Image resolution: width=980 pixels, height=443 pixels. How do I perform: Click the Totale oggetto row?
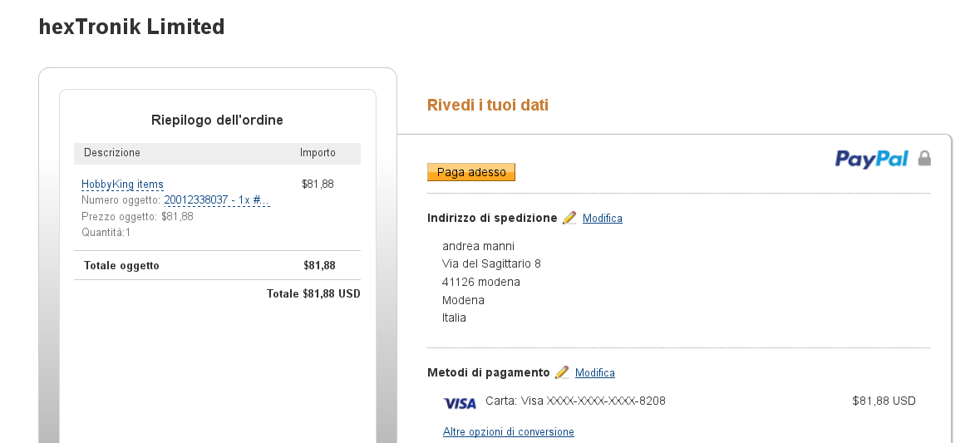coord(121,266)
